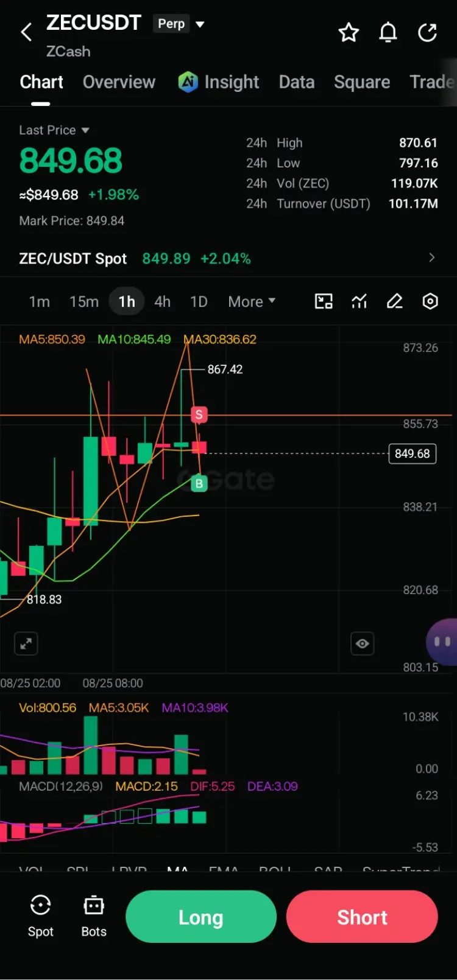Tap the 867.42 high price label
Viewport: 457px width, 980px height.
225,369
